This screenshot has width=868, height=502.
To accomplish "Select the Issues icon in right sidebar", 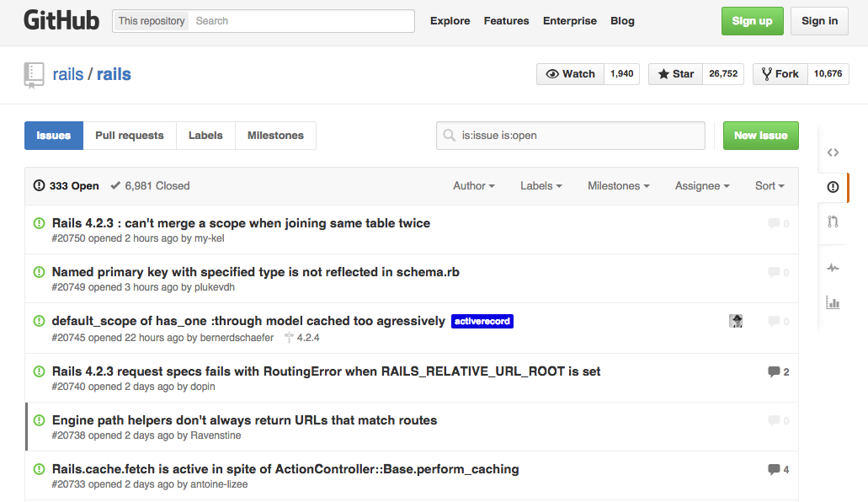I will (833, 187).
